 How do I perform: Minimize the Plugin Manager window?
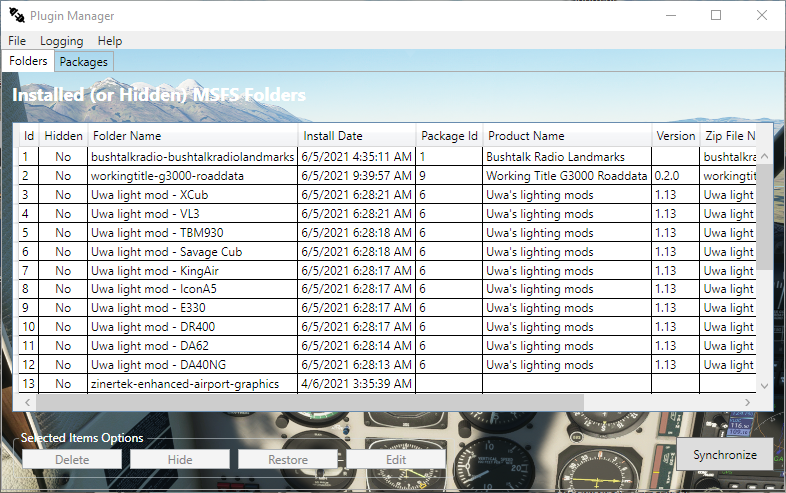671,16
